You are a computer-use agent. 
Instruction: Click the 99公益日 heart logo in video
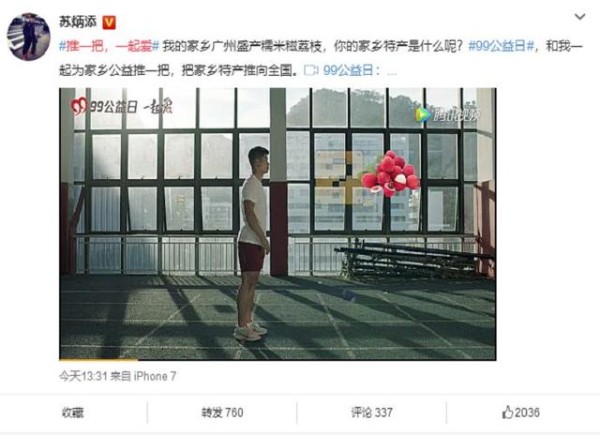click(x=79, y=106)
